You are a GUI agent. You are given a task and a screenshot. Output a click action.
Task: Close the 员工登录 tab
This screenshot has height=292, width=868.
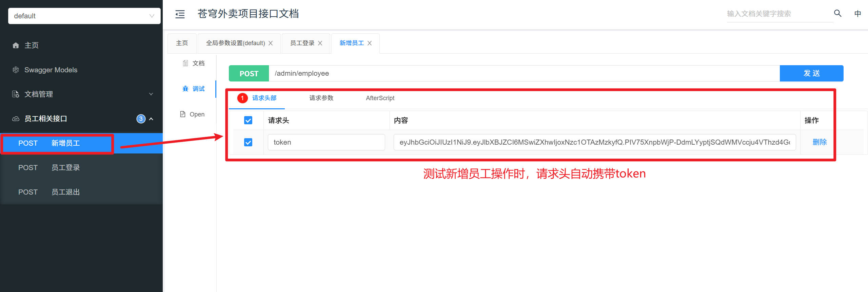(x=320, y=43)
